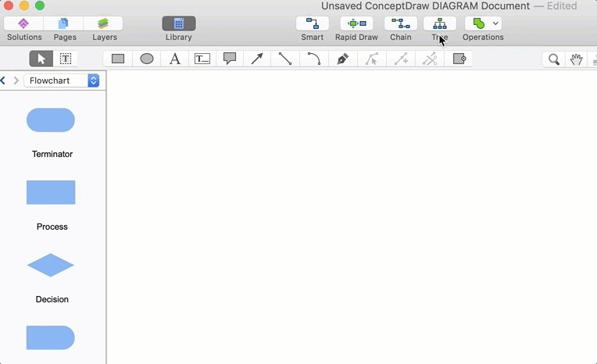Click the Process label text
The width and height of the screenshot is (597, 364).
click(x=52, y=227)
